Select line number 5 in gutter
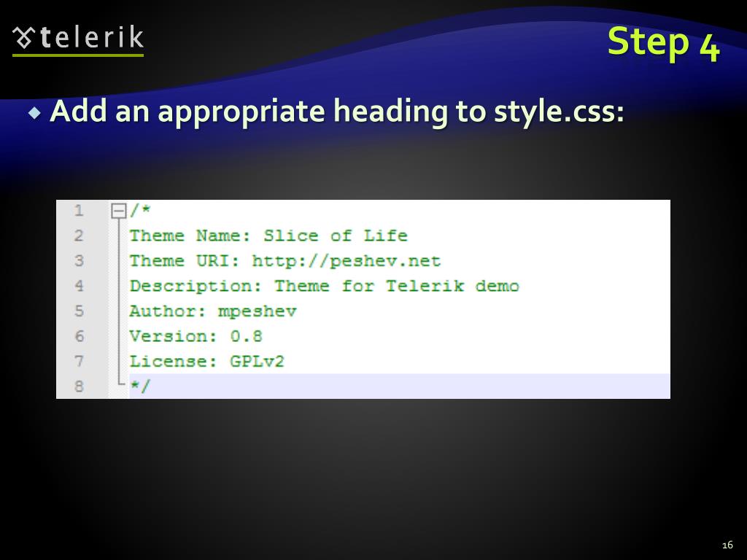Image resolution: width=747 pixels, height=560 pixels. 79,311
